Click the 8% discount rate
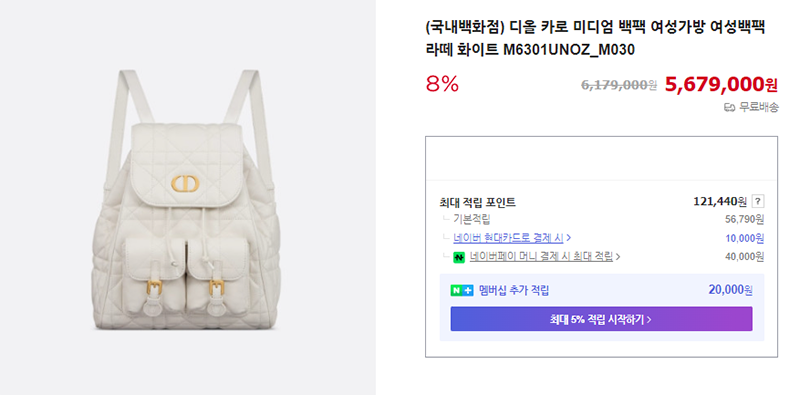 (442, 84)
